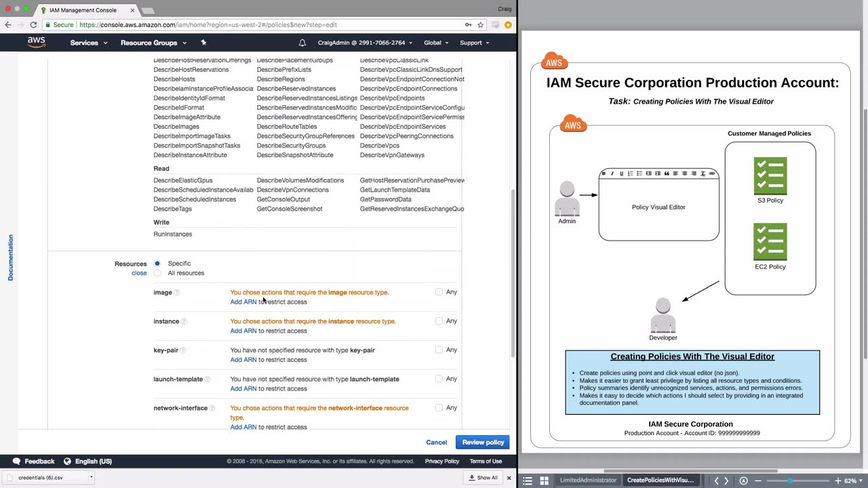This screenshot has width=868, height=488.
Task: Close the IAM Management Console tab
Action: (132, 10)
